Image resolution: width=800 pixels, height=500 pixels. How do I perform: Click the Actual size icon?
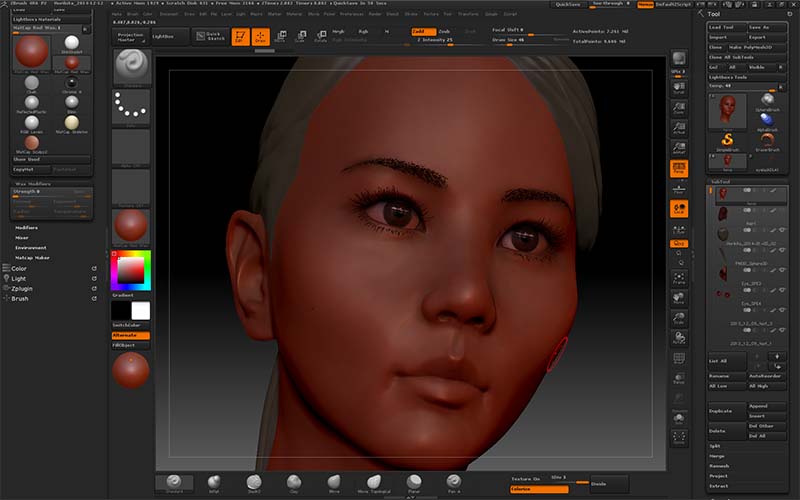pyautogui.click(x=679, y=128)
